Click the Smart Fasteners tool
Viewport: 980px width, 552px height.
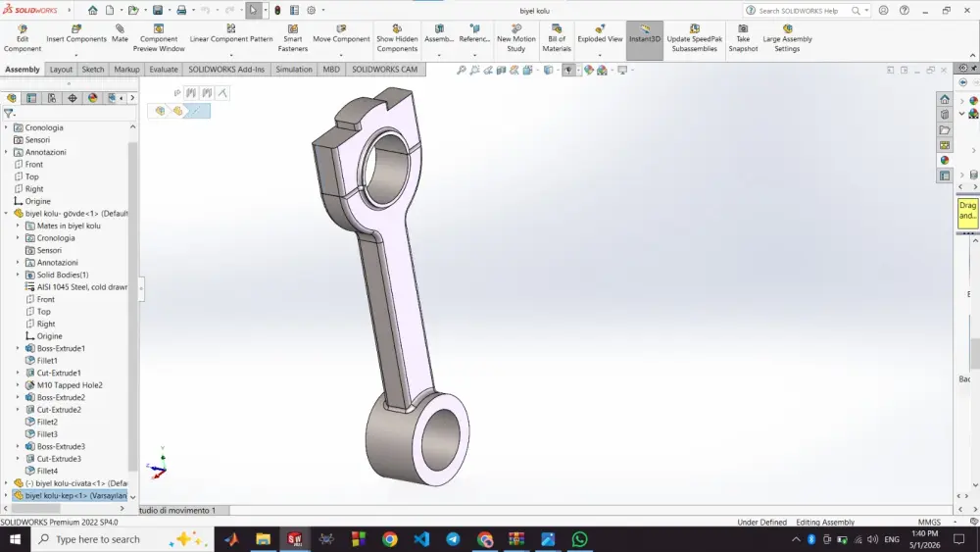coord(292,38)
